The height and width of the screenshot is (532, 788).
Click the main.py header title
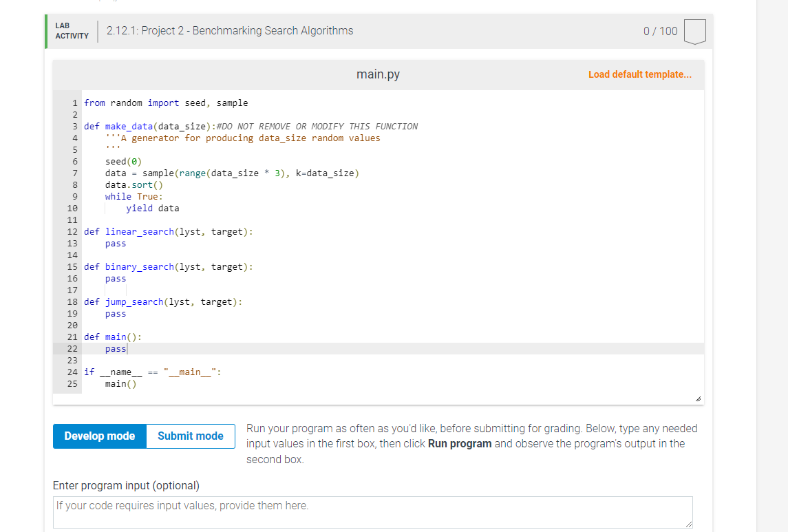[377, 74]
